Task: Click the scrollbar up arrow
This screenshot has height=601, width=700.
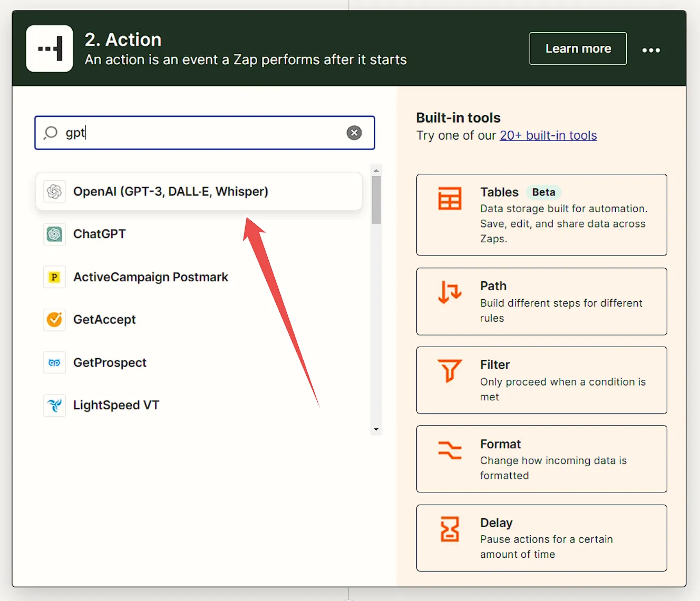Action: pyautogui.click(x=376, y=170)
